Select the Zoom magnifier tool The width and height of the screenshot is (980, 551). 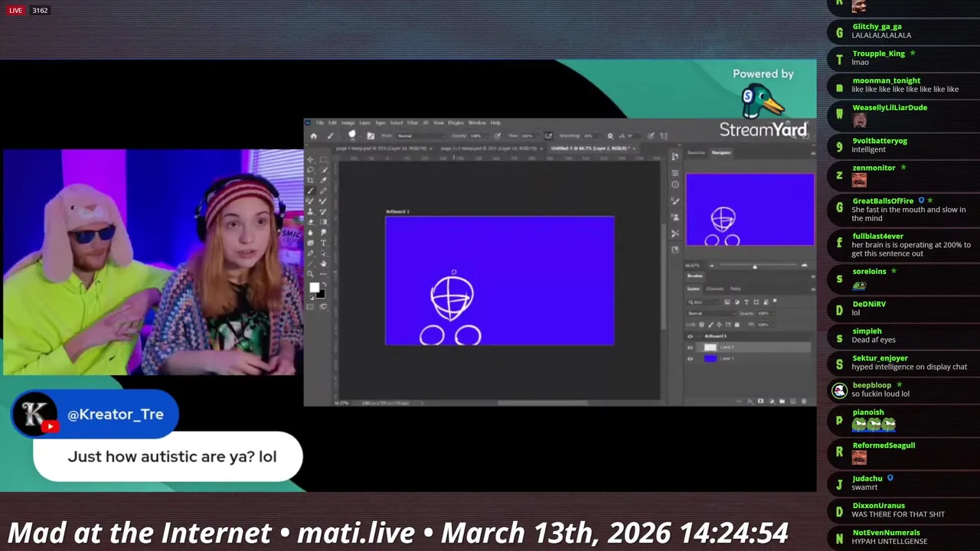[x=310, y=274]
